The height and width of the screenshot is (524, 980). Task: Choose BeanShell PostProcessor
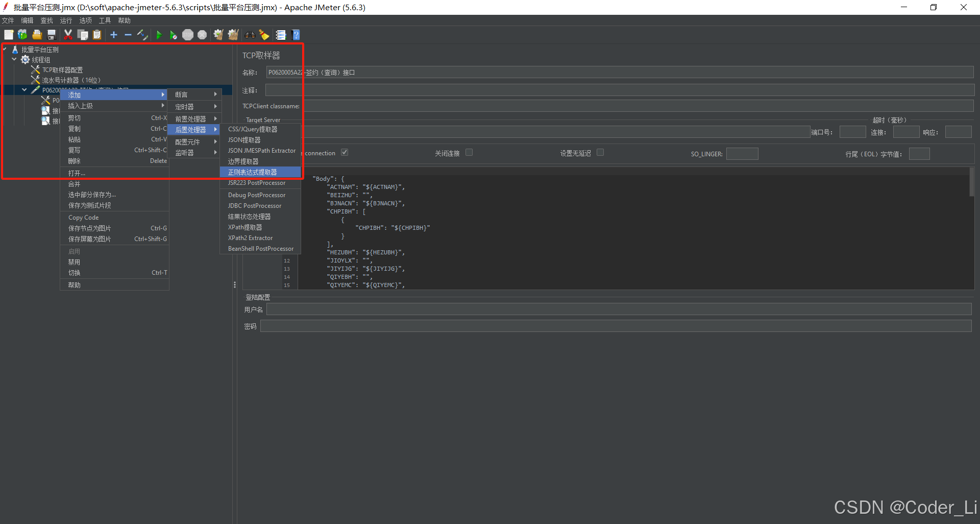click(x=260, y=249)
